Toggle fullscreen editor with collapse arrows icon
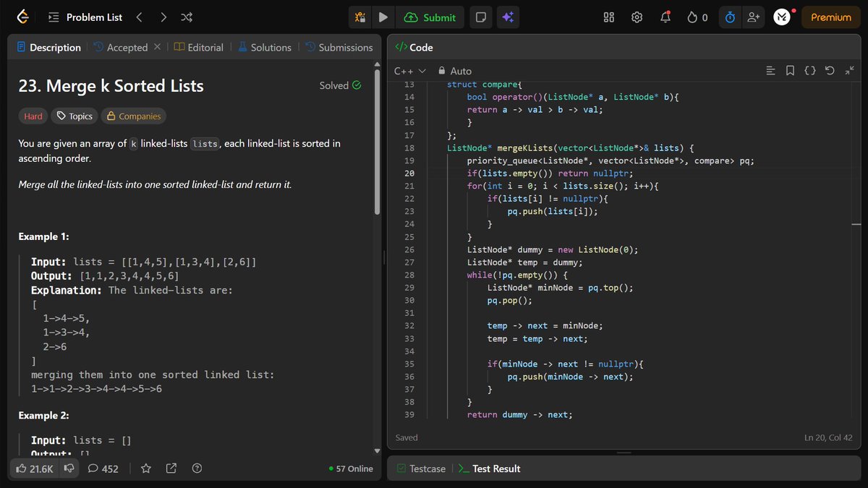Image resolution: width=868 pixels, height=488 pixels. (849, 71)
